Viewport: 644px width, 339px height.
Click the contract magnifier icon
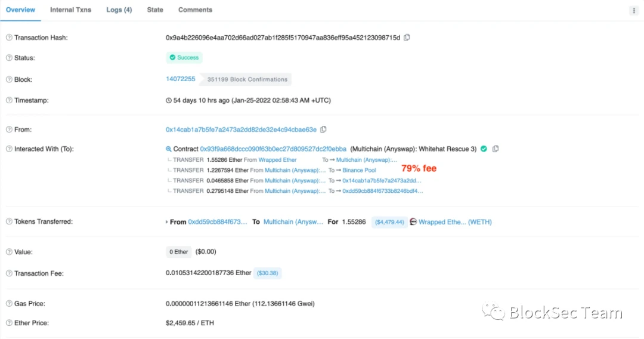168,149
